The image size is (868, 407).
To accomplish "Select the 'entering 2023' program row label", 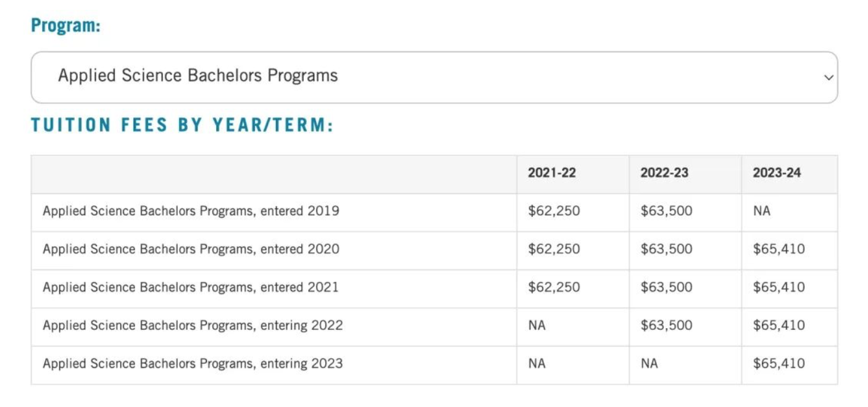I will (193, 364).
